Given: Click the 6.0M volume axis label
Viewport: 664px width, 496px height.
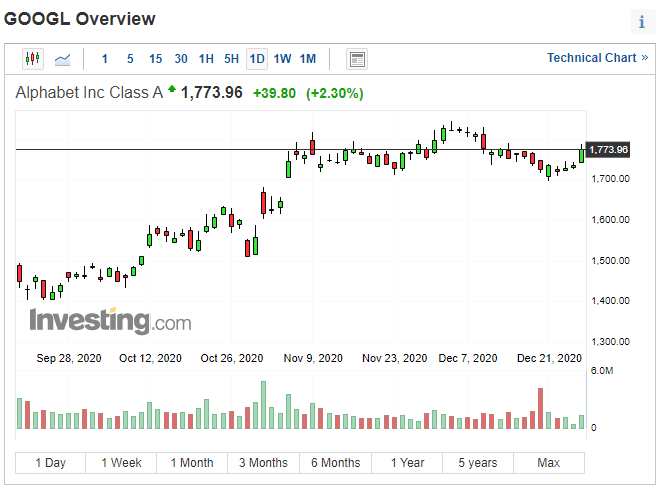Looking at the screenshot, I should 602,371.
